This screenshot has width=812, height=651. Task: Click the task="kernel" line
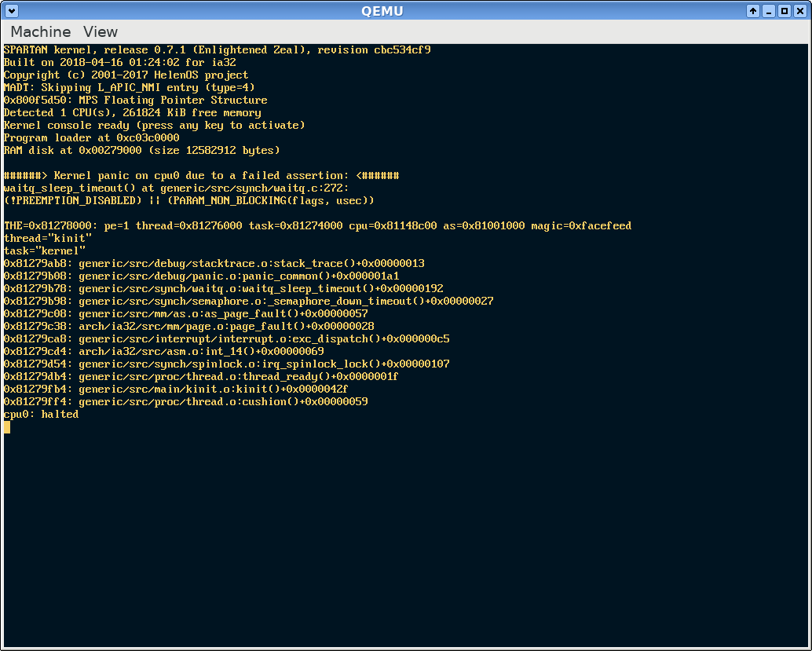coord(45,251)
